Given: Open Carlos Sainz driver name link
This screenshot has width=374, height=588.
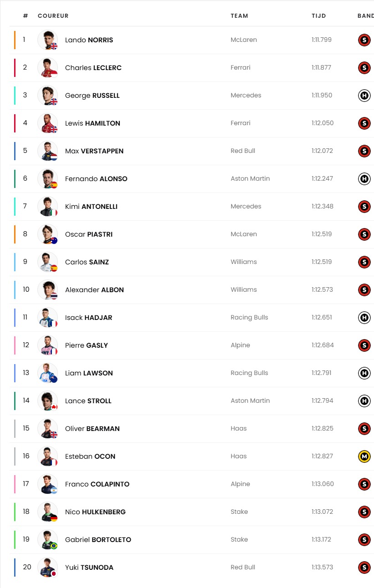Looking at the screenshot, I should pyautogui.click(x=87, y=262).
